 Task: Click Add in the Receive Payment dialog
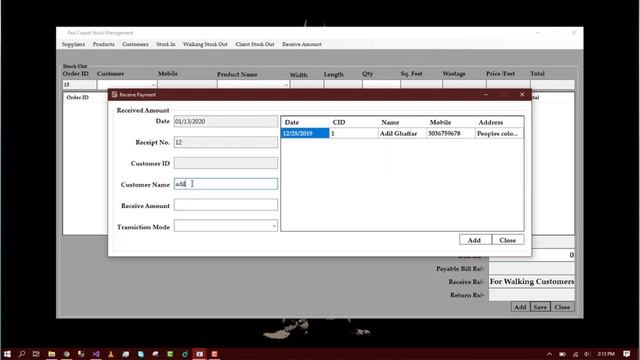(475, 240)
